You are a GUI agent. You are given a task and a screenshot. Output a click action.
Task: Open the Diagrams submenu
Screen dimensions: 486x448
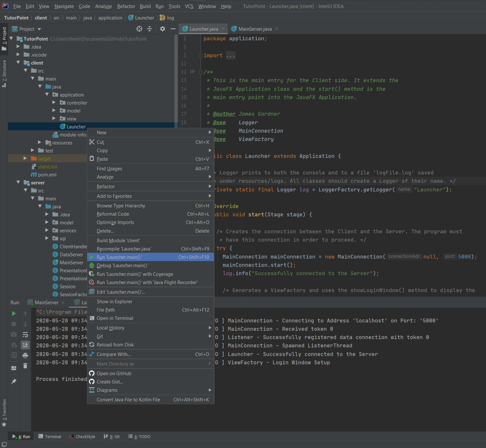[x=150, y=390]
